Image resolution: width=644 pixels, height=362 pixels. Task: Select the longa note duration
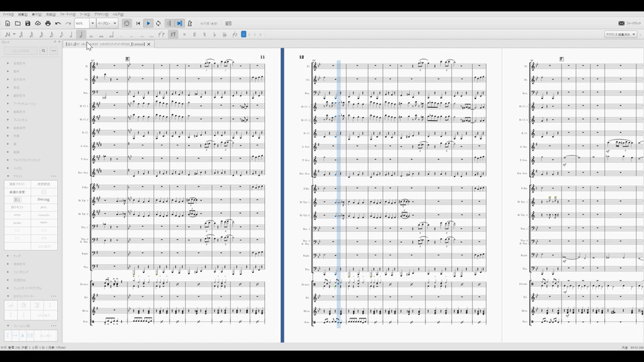(111, 34)
